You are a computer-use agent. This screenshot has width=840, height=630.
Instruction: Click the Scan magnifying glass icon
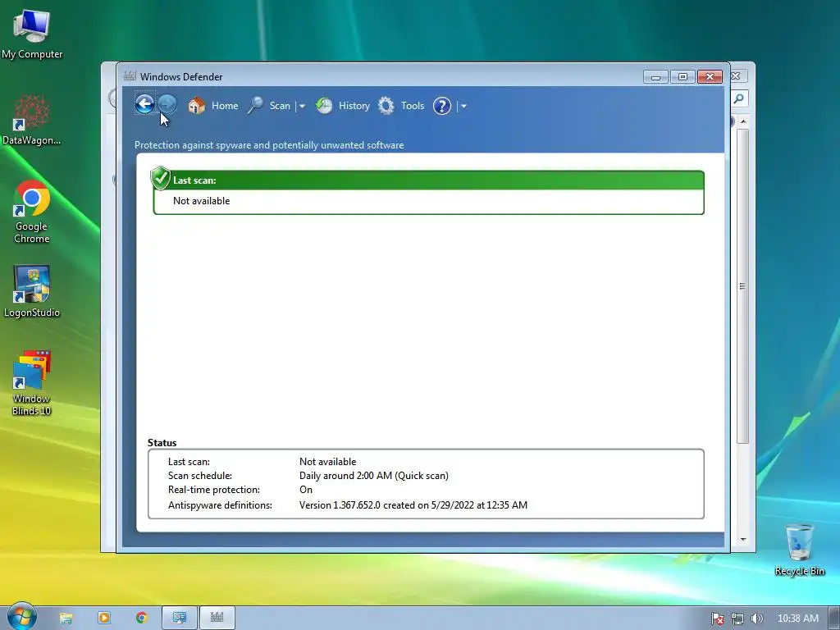pyautogui.click(x=256, y=106)
